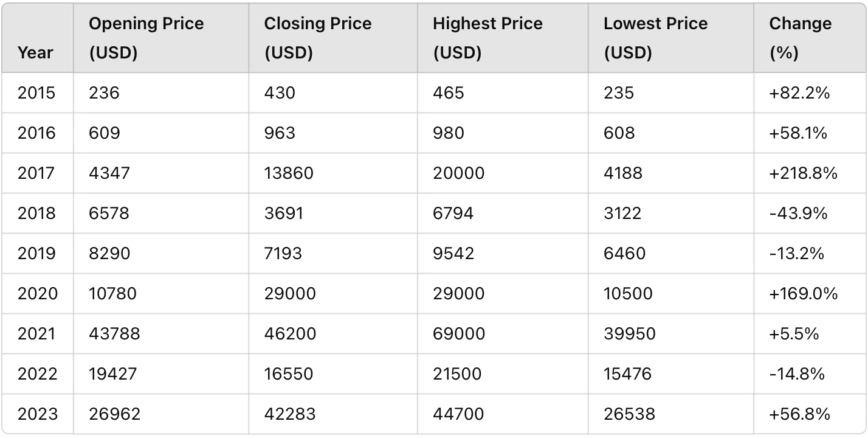Image resolution: width=868 pixels, height=438 pixels.
Task: Select the +218.8% change cell
Action: coord(803,173)
